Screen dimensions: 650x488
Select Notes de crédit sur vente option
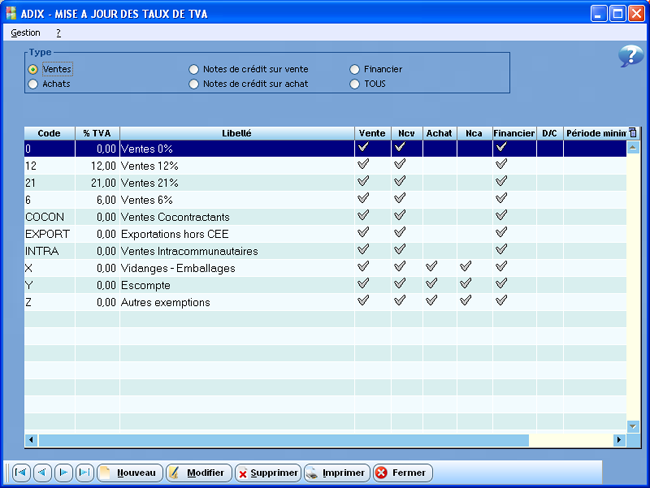pos(194,69)
